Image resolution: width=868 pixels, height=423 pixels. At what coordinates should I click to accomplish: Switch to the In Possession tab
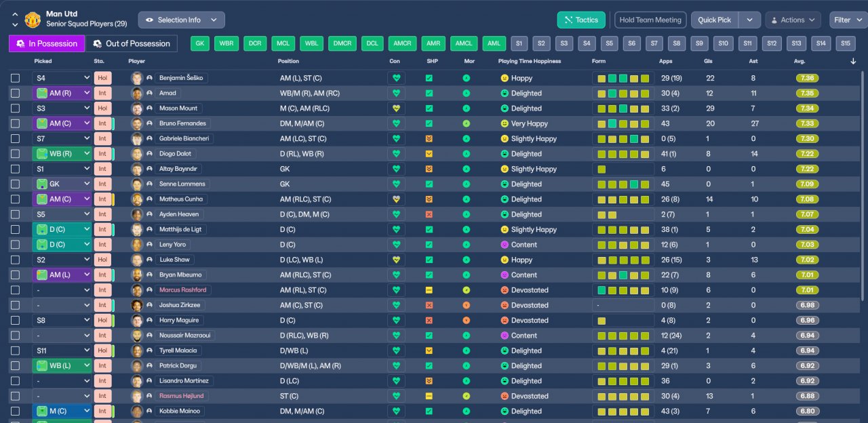(47, 43)
